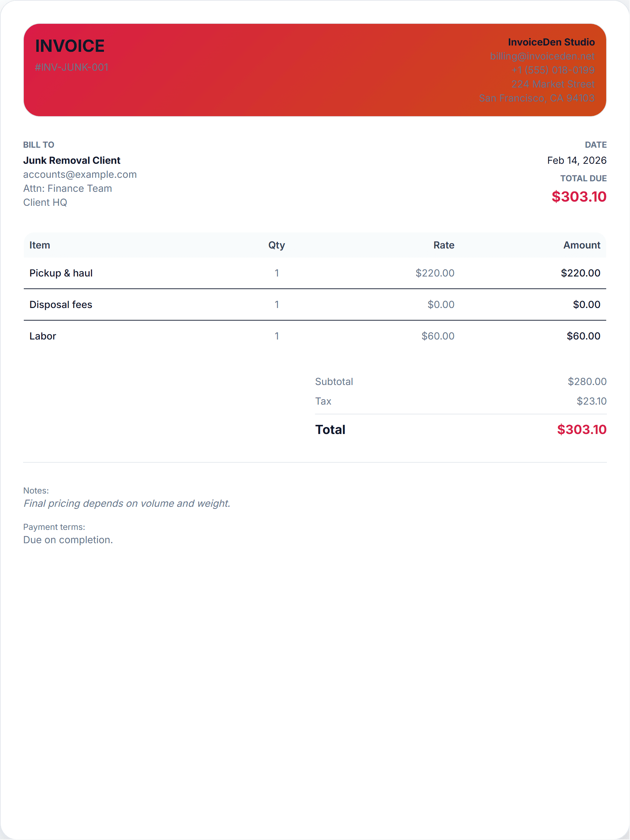Select the Pickup & haul line item
Viewport: 630px width, 840px height.
pyautogui.click(x=61, y=273)
